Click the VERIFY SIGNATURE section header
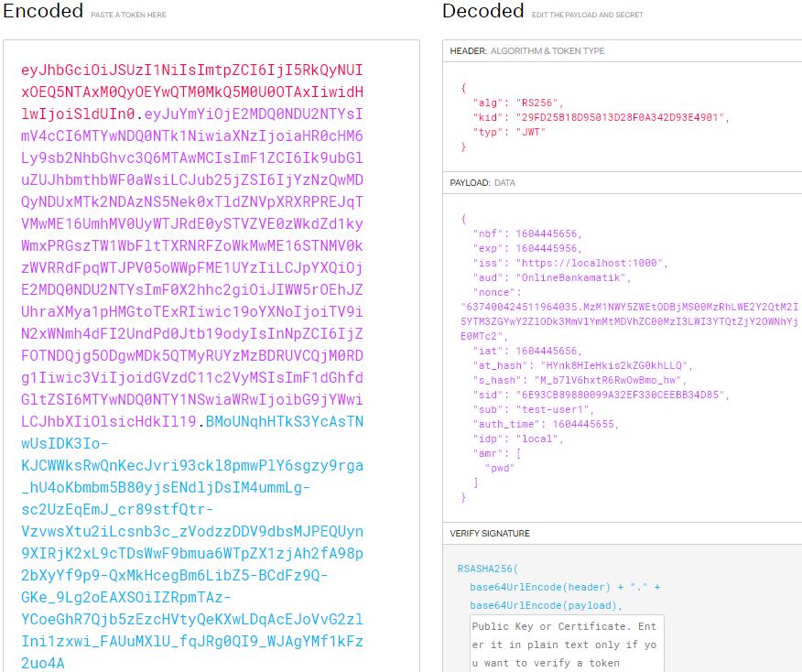The image size is (802, 672). [490, 533]
